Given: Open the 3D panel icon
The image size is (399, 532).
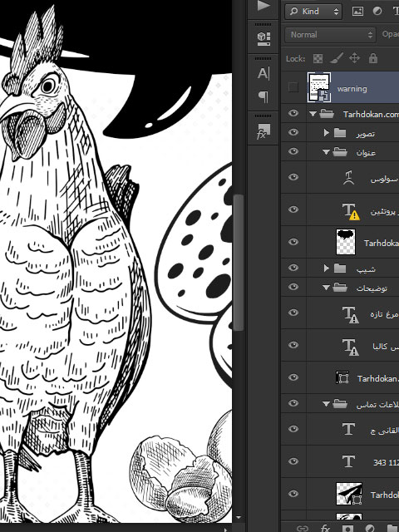Looking at the screenshot, I should 264,39.
